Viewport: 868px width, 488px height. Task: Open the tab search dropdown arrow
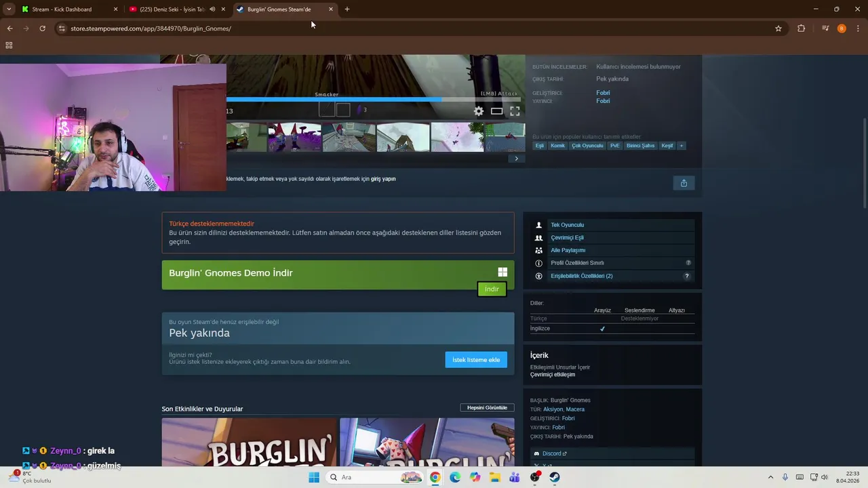[x=9, y=9]
